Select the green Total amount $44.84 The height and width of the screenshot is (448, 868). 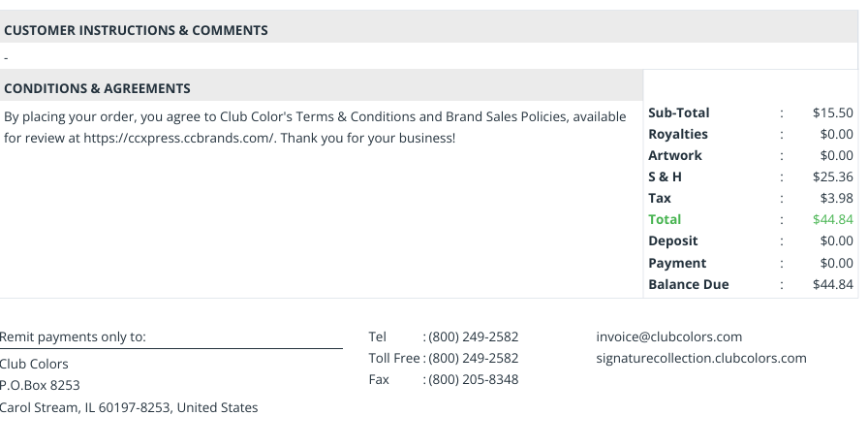click(x=832, y=219)
